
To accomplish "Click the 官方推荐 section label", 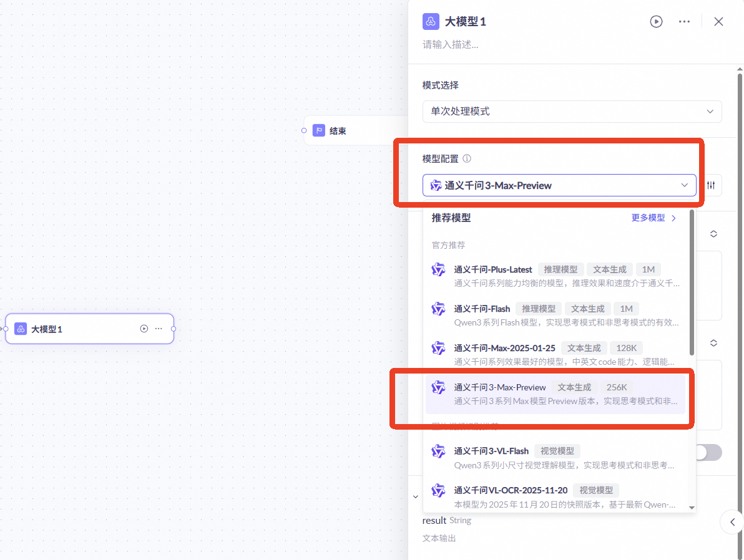I will click(x=448, y=245).
